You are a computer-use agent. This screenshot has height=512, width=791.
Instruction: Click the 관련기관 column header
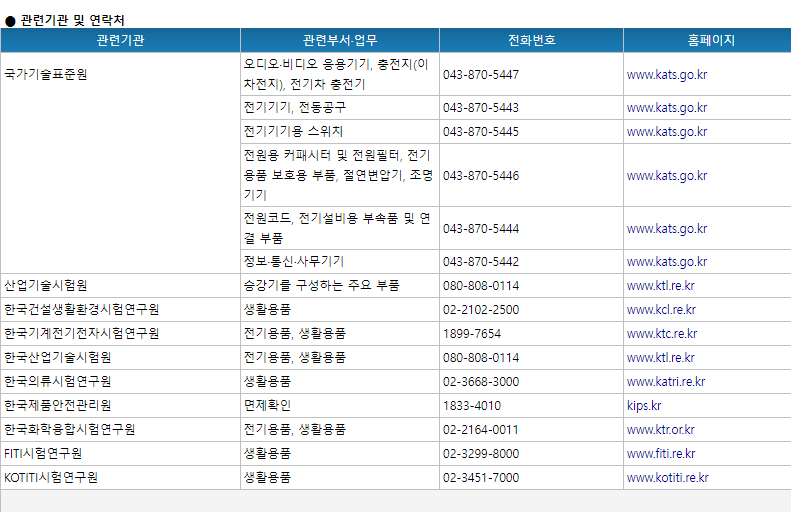point(120,40)
